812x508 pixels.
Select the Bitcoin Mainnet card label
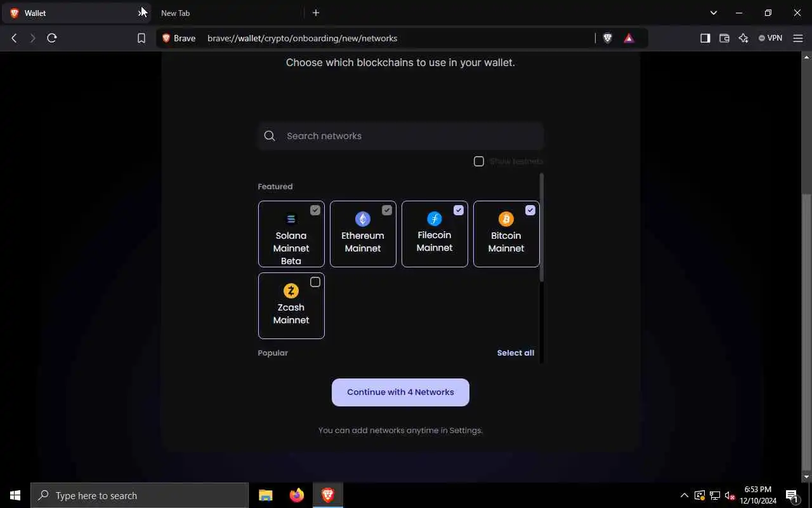tap(506, 242)
